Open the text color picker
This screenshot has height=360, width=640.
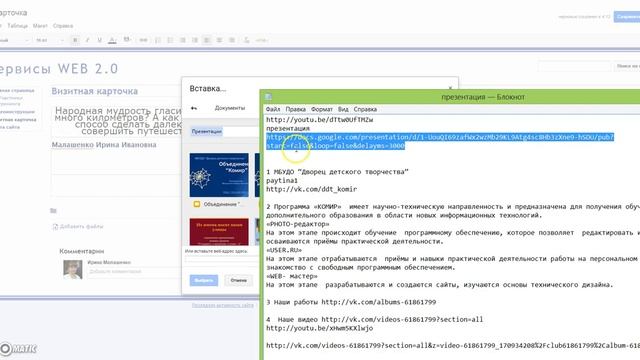[112, 40]
